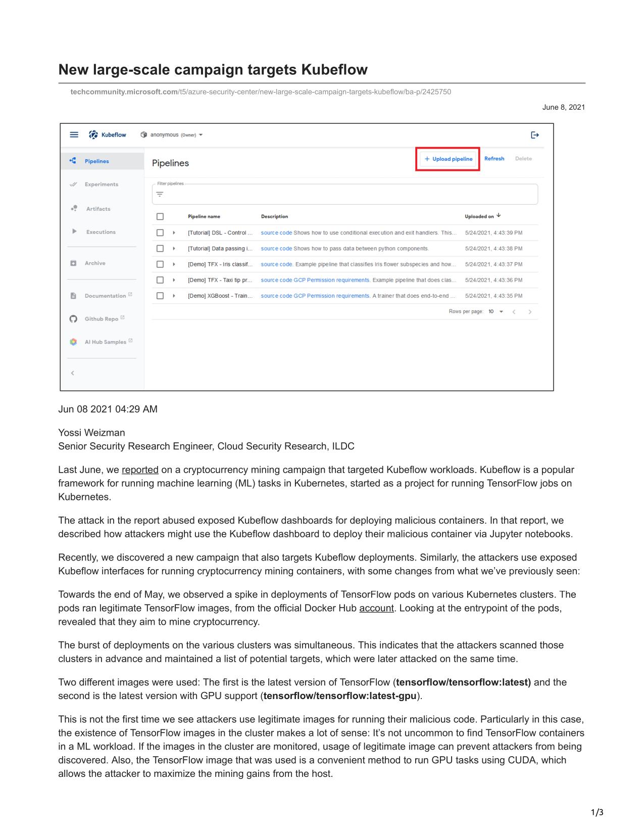Check the [Tutorial] Data passing row checkbox
The width and height of the screenshot is (644, 834).
(160, 248)
